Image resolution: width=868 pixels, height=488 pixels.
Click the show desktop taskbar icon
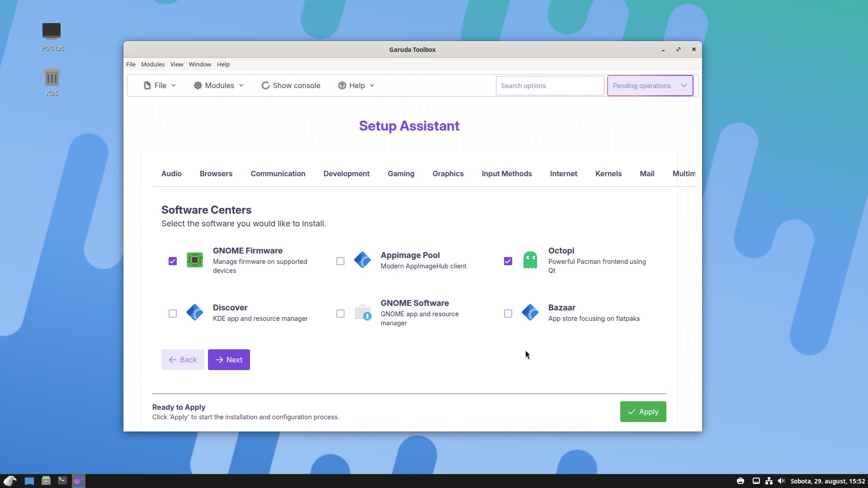pyautogui.click(x=29, y=481)
